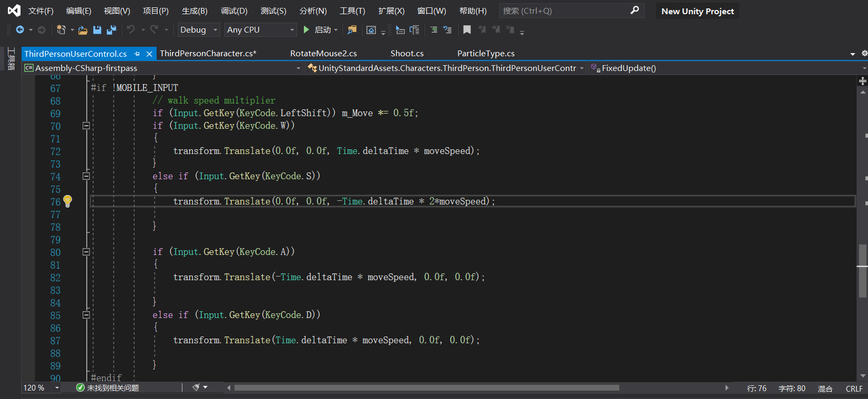Screen dimensions: 868x399
Task: Click the search box 搜索 (Ctrl+Q)
Action: pos(572,11)
